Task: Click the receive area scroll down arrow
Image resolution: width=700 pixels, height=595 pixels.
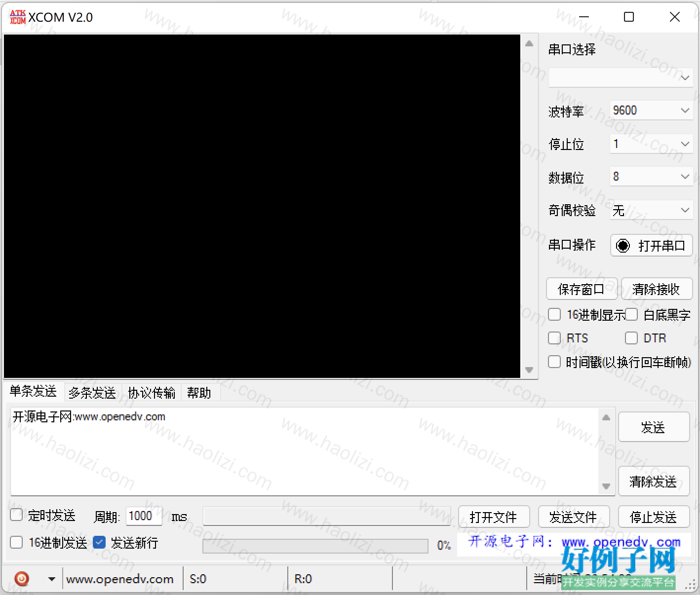Action: pos(529,370)
